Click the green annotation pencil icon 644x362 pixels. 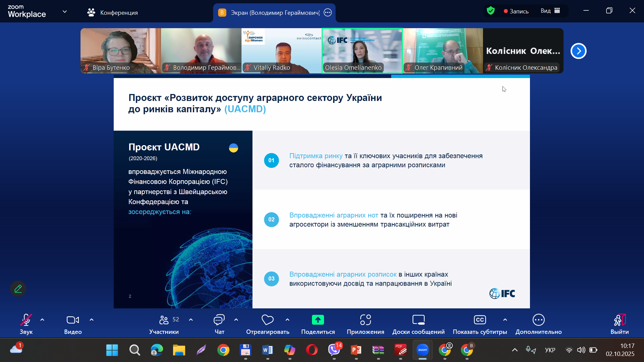(18, 289)
